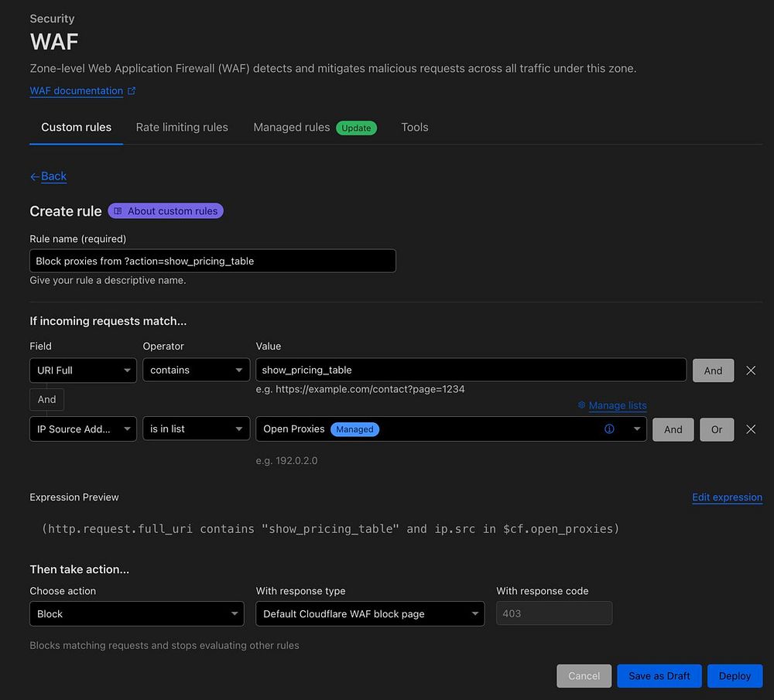The height and width of the screenshot is (700, 774).
Task: Click the Cancel button
Action: pyautogui.click(x=584, y=676)
